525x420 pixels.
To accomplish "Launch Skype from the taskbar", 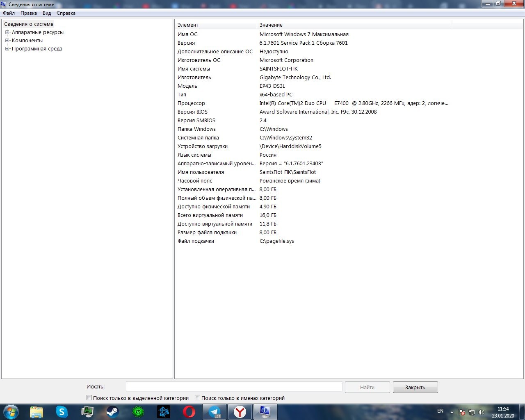I will (x=62, y=412).
